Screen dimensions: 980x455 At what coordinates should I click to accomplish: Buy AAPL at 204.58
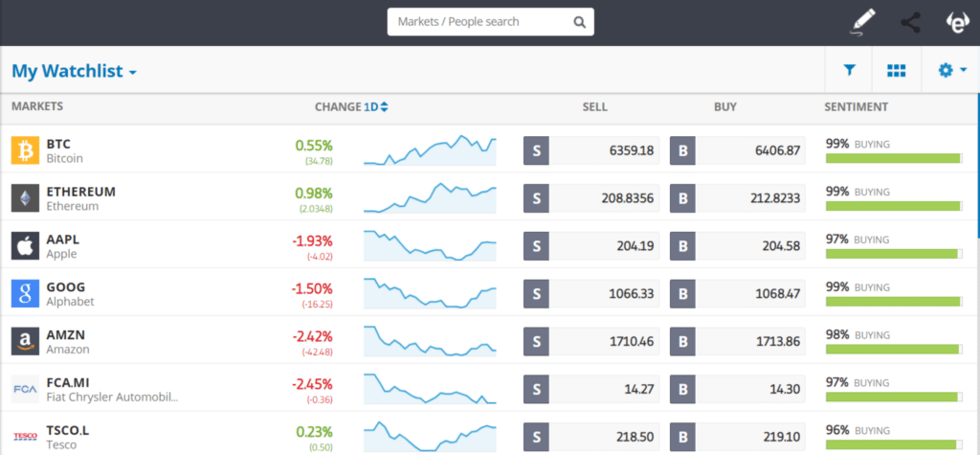point(738,246)
